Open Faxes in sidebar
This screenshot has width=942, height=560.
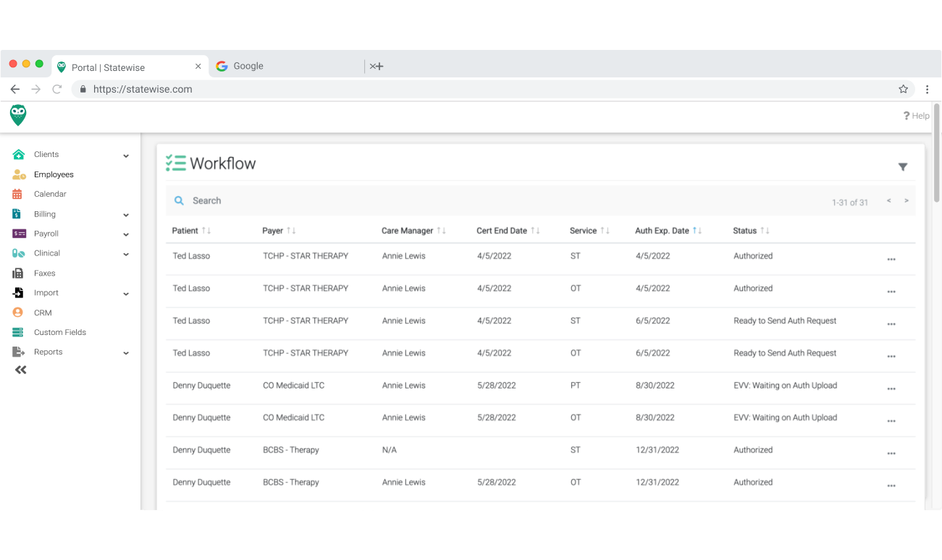(44, 273)
